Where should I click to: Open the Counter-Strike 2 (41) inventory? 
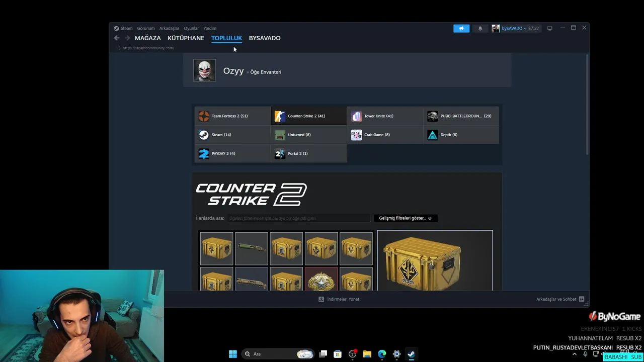pyautogui.click(x=308, y=116)
